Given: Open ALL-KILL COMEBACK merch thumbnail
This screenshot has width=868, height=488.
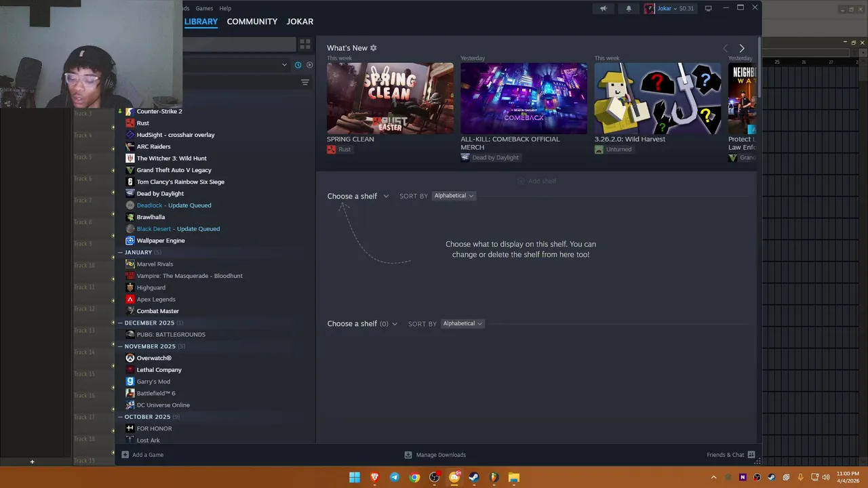Looking at the screenshot, I should 524,99.
